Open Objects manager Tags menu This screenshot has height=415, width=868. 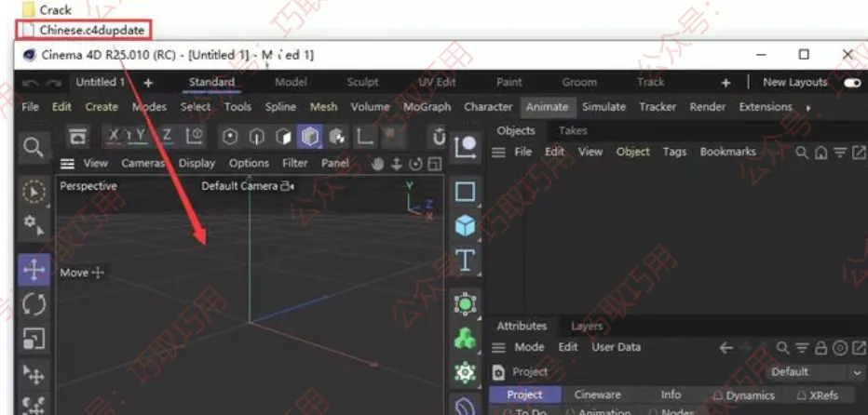click(x=674, y=153)
